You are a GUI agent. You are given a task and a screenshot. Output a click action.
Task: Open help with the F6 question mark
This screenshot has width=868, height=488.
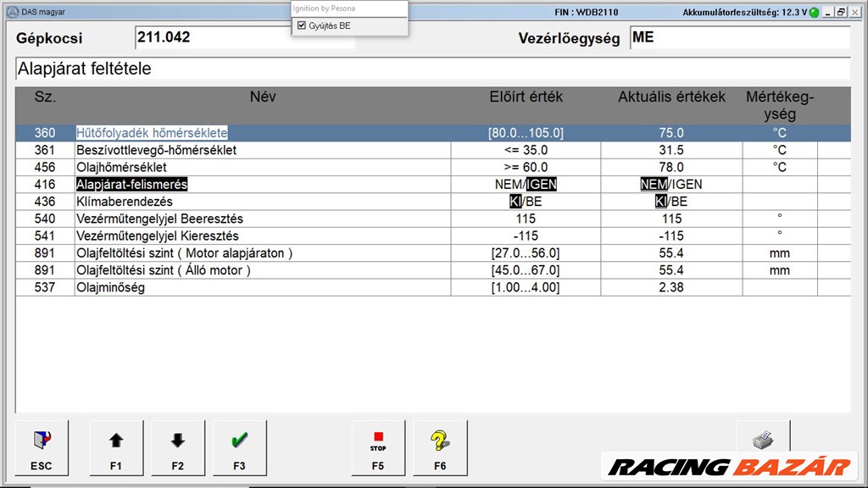tap(440, 446)
